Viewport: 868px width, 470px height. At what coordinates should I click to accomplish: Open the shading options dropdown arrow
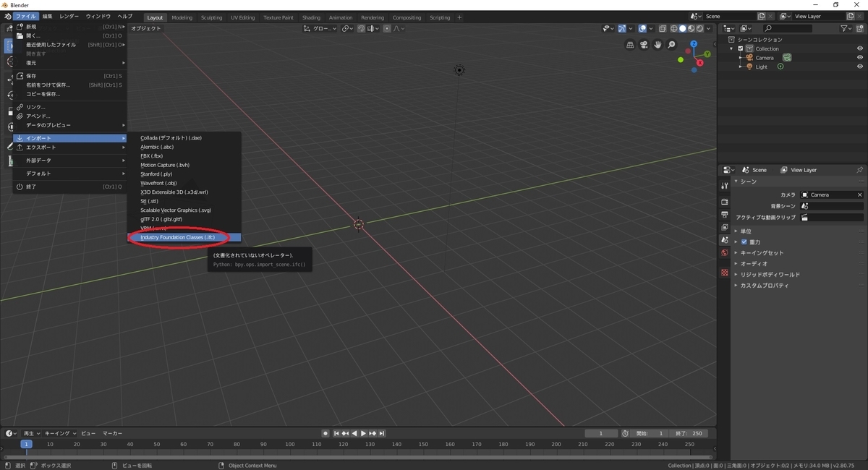(708, 28)
